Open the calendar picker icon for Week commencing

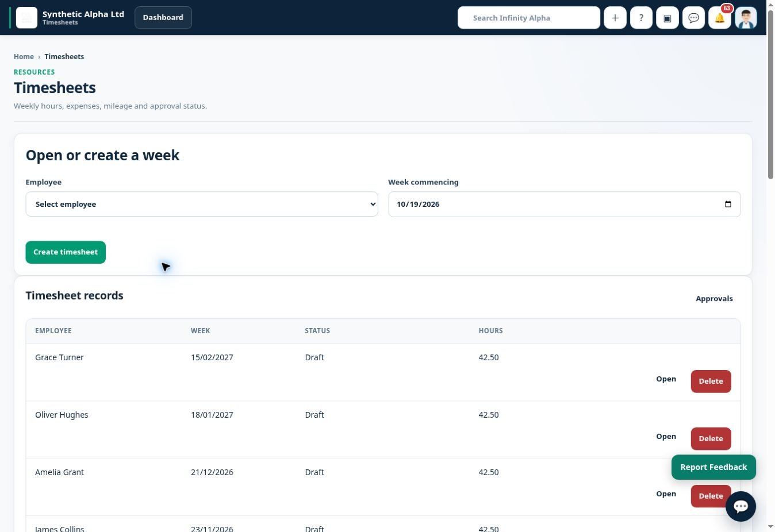point(728,204)
